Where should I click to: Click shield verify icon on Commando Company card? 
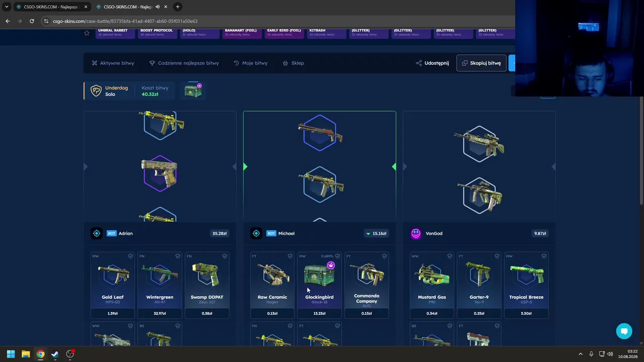pos(384,256)
